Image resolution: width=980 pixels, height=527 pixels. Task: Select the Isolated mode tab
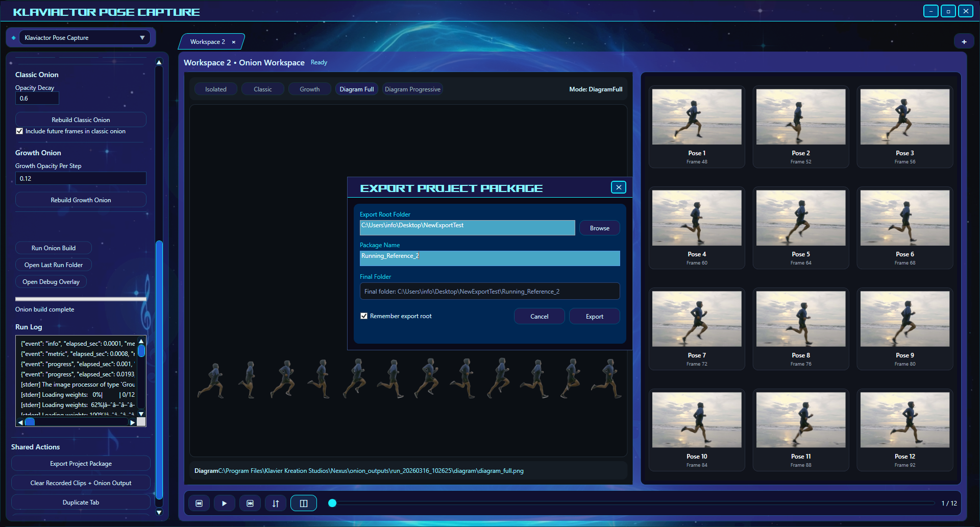coord(215,89)
